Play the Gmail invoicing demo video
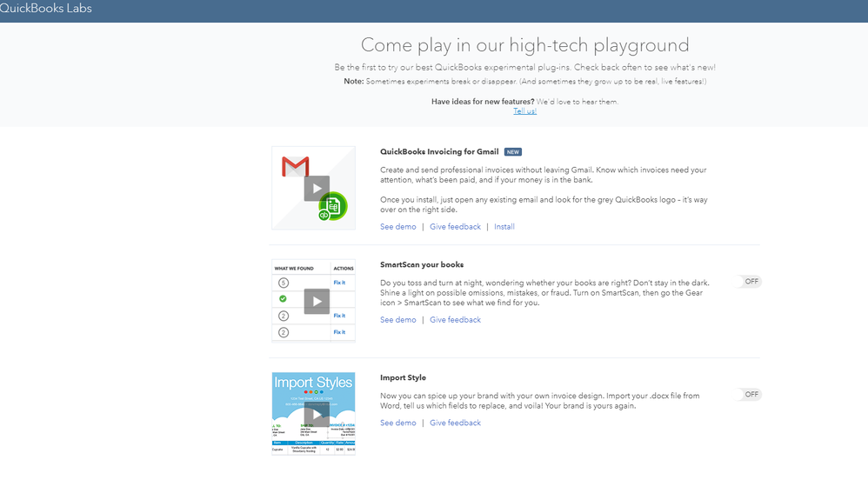 click(317, 188)
